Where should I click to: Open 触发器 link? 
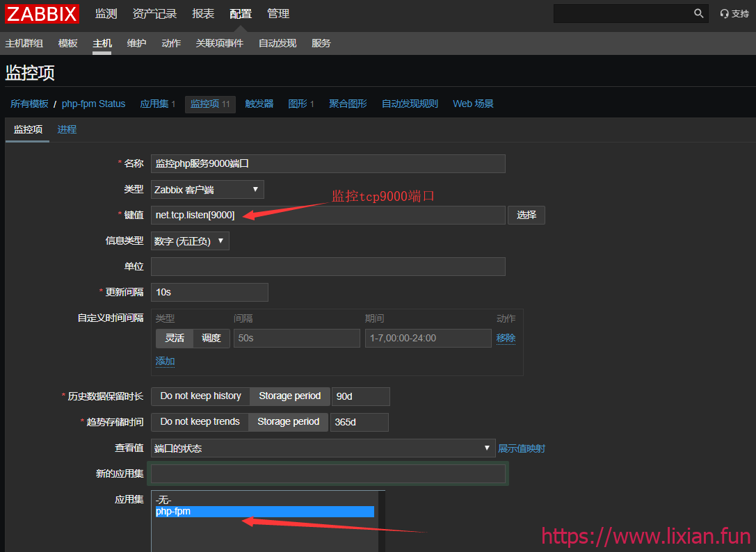tap(259, 104)
